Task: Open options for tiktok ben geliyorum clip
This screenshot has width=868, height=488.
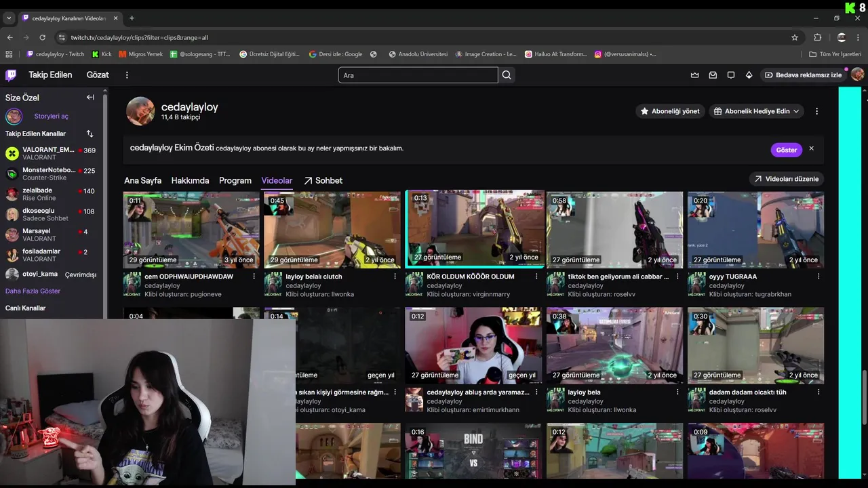Action: click(x=677, y=277)
